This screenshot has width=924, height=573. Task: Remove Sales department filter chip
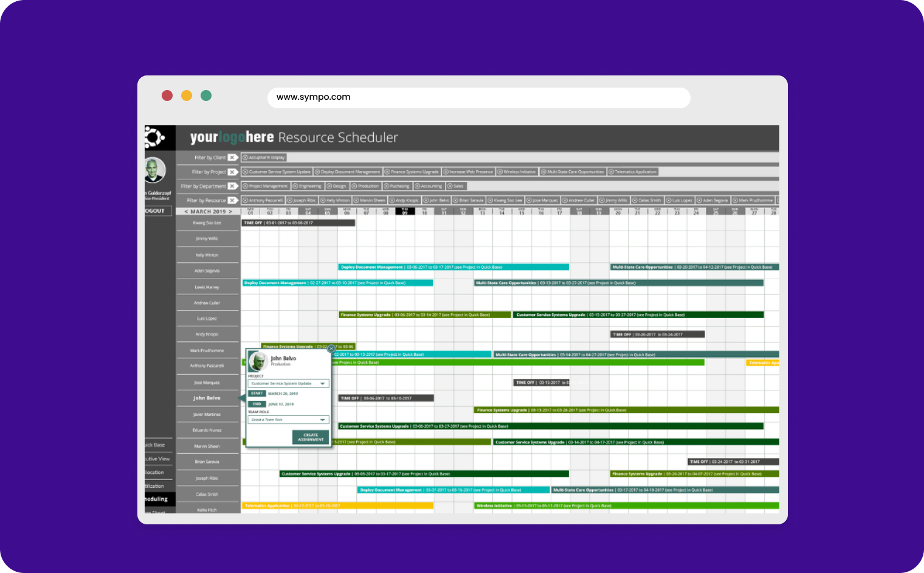tap(450, 186)
